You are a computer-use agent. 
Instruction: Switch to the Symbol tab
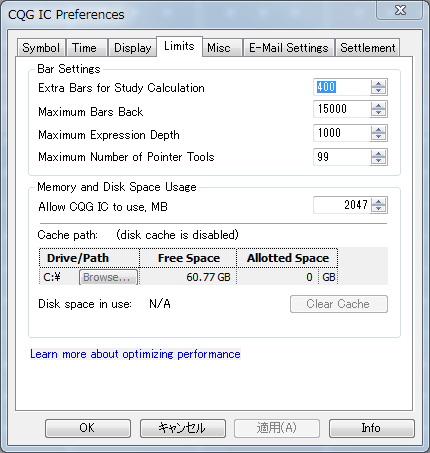pos(41,48)
